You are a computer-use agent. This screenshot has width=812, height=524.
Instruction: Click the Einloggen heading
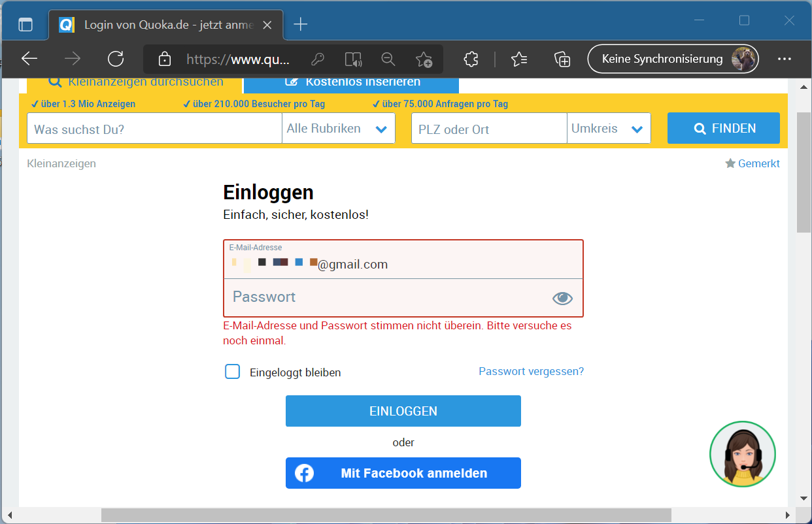click(269, 192)
